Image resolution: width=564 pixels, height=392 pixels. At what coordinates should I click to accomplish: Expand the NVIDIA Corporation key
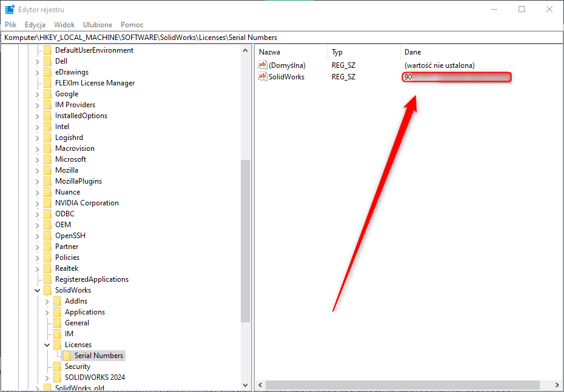point(38,203)
